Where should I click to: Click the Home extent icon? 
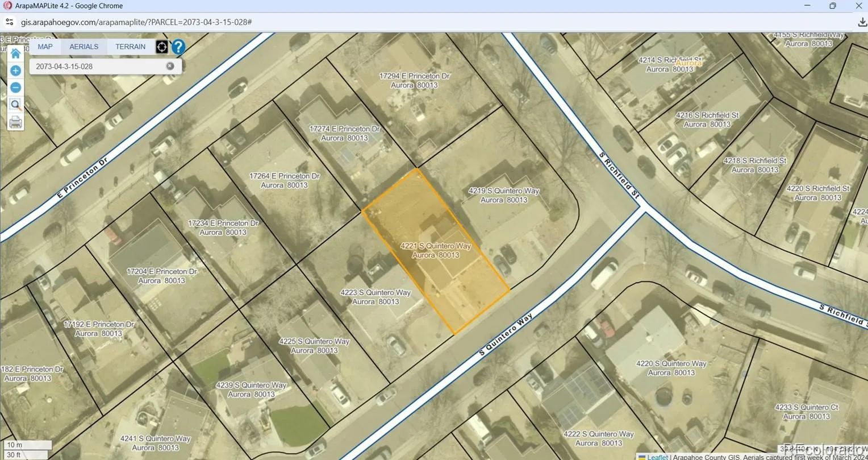pos(15,53)
